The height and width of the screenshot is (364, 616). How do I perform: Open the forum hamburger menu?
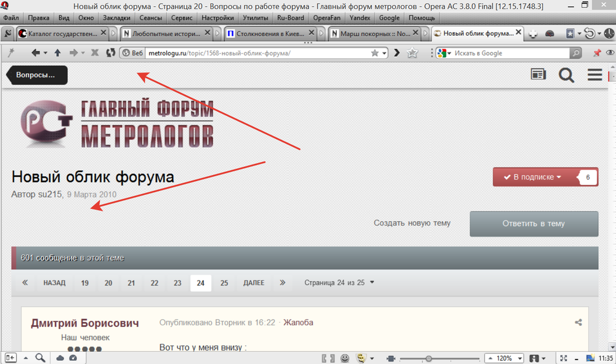[x=594, y=75]
